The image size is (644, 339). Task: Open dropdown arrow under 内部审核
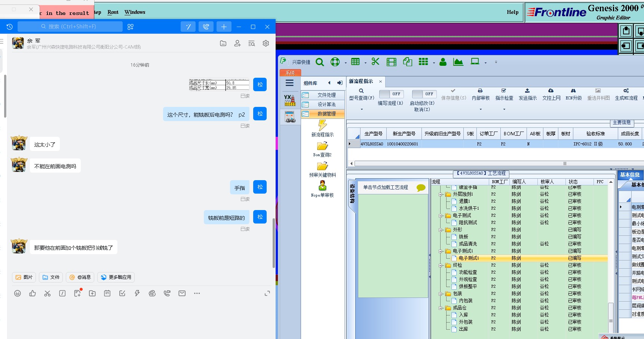pos(481,110)
